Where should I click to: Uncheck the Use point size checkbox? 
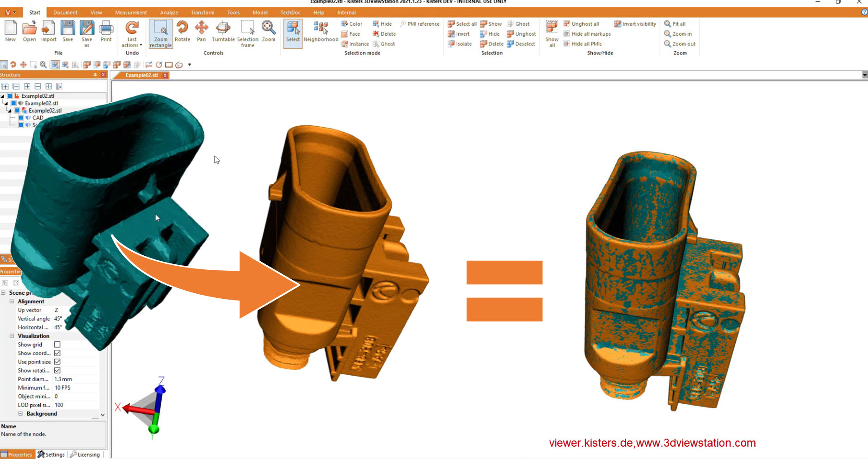pos(58,362)
